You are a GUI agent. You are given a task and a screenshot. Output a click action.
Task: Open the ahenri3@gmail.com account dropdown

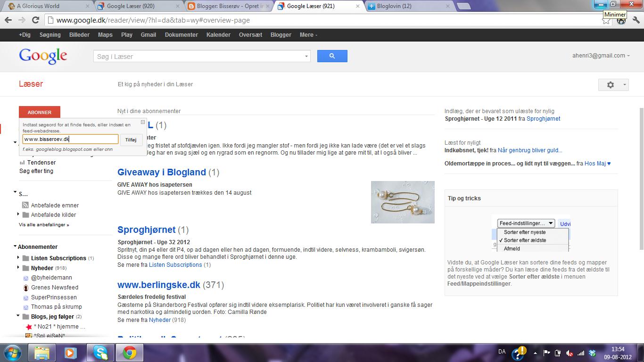tap(601, 56)
